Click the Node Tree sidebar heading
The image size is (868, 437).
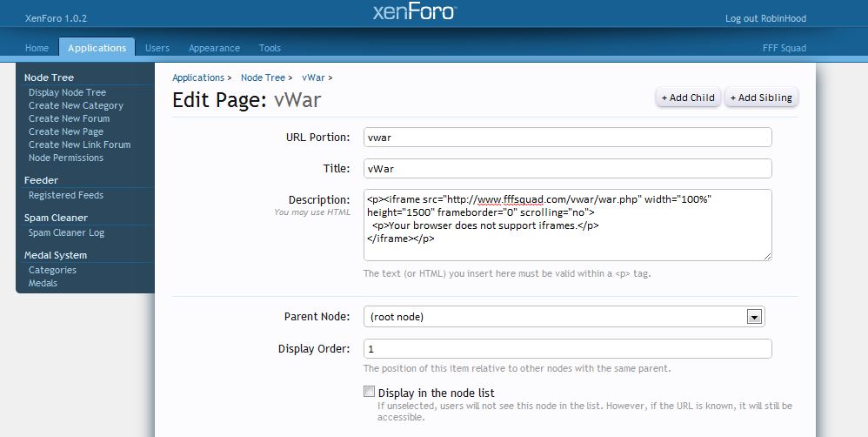pos(49,77)
